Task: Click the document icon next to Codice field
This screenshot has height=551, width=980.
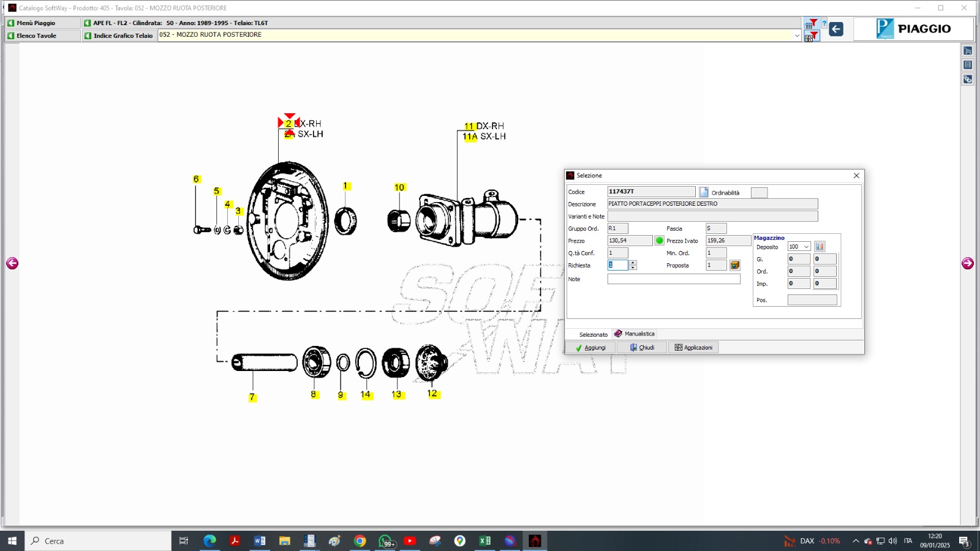Action: click(704, 192)
